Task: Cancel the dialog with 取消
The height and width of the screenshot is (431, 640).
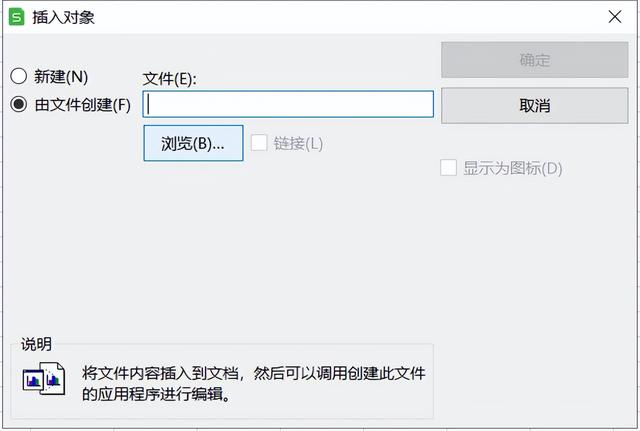Action: click(535, 106)
